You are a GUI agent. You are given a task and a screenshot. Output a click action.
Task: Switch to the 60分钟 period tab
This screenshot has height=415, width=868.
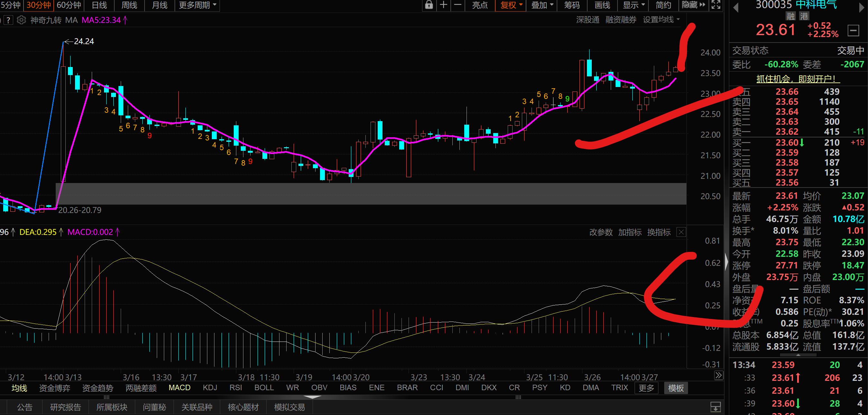(69, 5)
